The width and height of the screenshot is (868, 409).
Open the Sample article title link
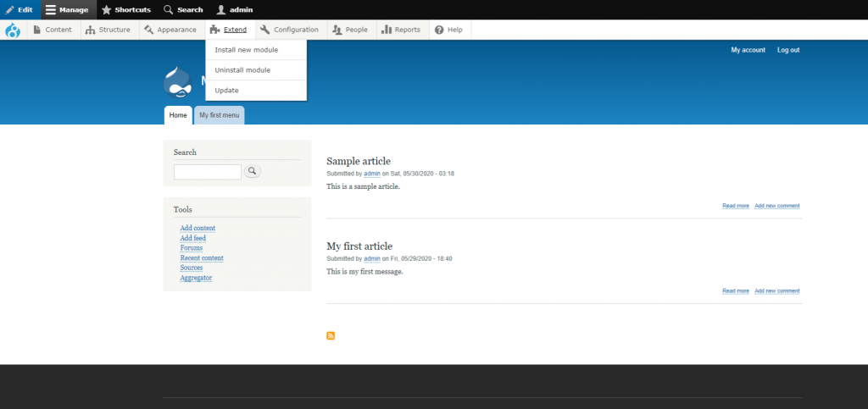pos(359,161)
